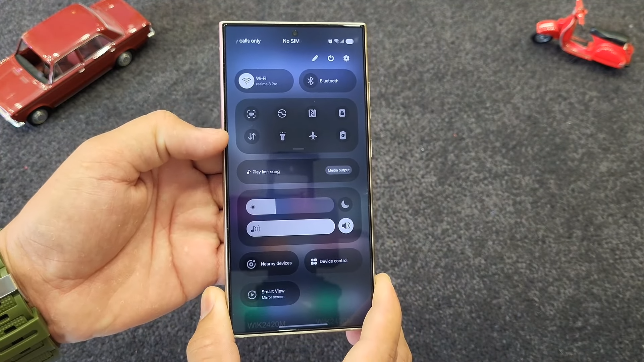This screenshot has width=644, height=362.
Task: Tap the power saver icon
Action: 343,135
